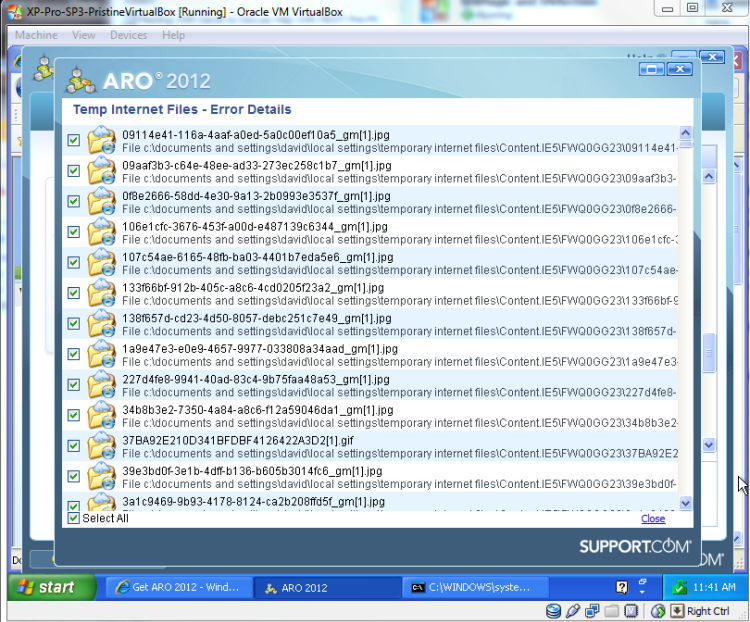Click the Temp Internet Files - Error Details heading
The width and height of the screenshot is (750, 622).
(x=182, y=110)
